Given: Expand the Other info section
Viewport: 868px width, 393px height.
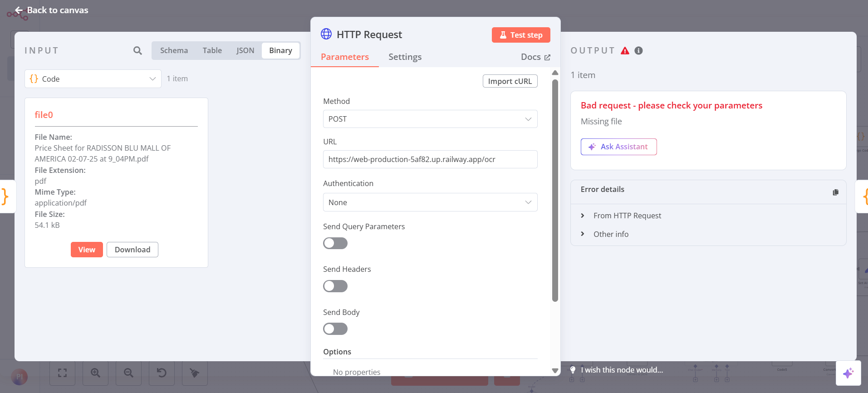Looking at the screenshot, I should [611, 234].
